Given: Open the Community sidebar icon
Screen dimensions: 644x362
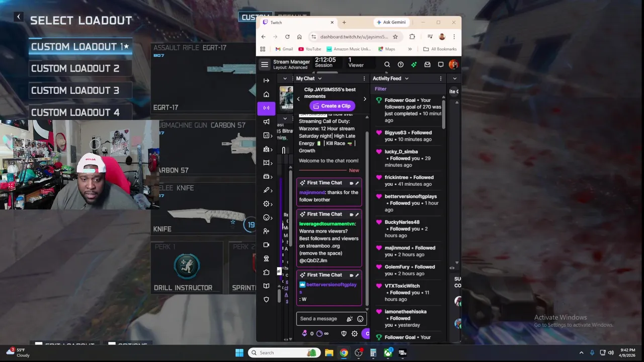Looking at the screenshot, I should [x=266, y=149].
